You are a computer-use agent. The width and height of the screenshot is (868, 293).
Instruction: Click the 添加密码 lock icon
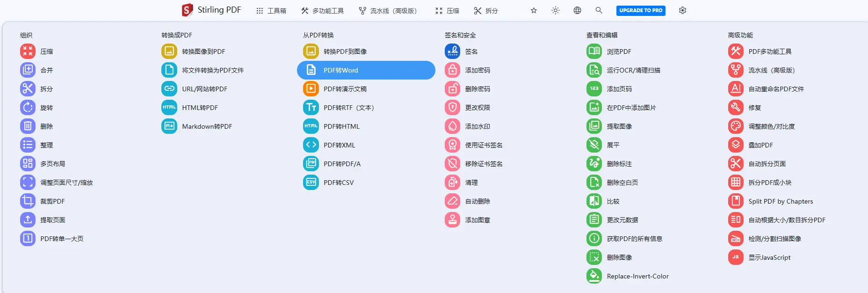pyautogui.click(x=453, y=70)
